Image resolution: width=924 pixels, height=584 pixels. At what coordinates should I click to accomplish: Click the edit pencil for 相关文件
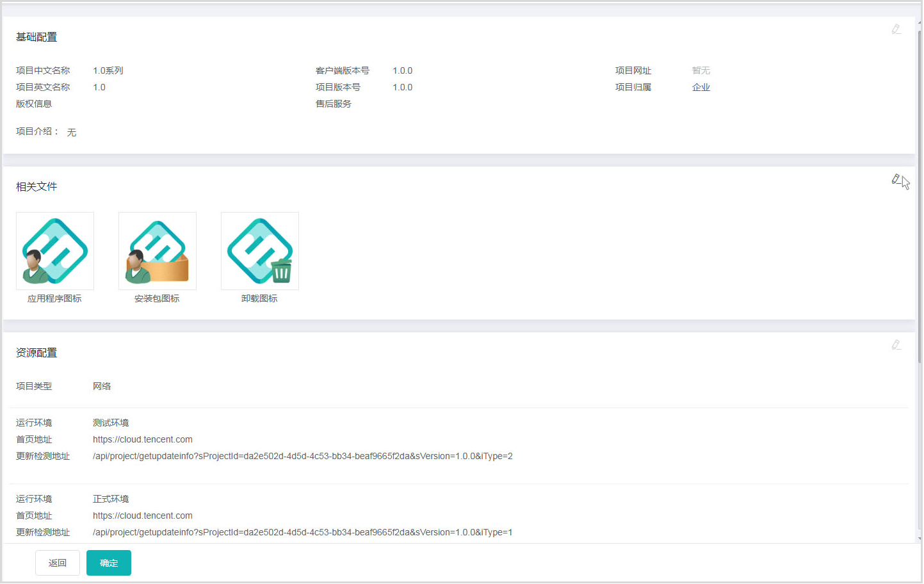[896, 179]
